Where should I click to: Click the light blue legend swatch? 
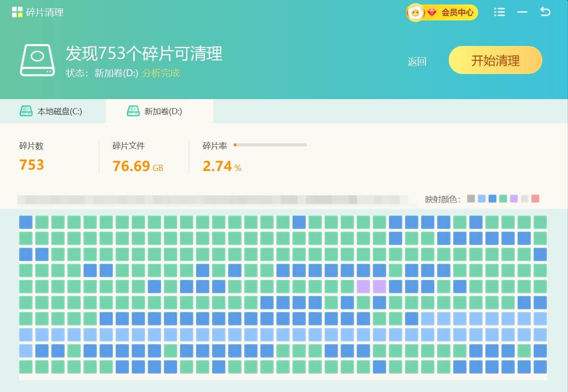click(x=481, y=199)
